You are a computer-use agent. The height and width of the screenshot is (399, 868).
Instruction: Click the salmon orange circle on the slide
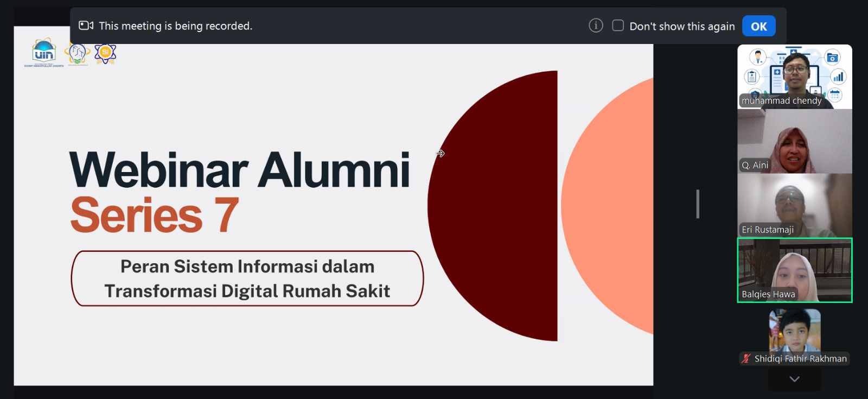(x=607, y=206)
